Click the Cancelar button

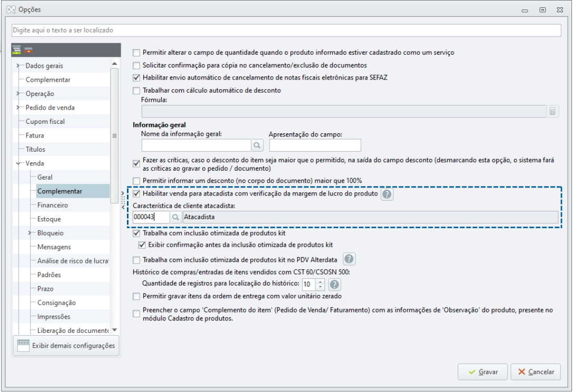(x=536, y=371)
